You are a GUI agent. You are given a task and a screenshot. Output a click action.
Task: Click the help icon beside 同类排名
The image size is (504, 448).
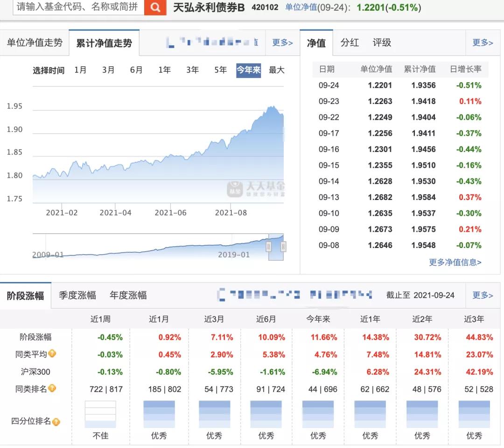click(x=52, y=388)
